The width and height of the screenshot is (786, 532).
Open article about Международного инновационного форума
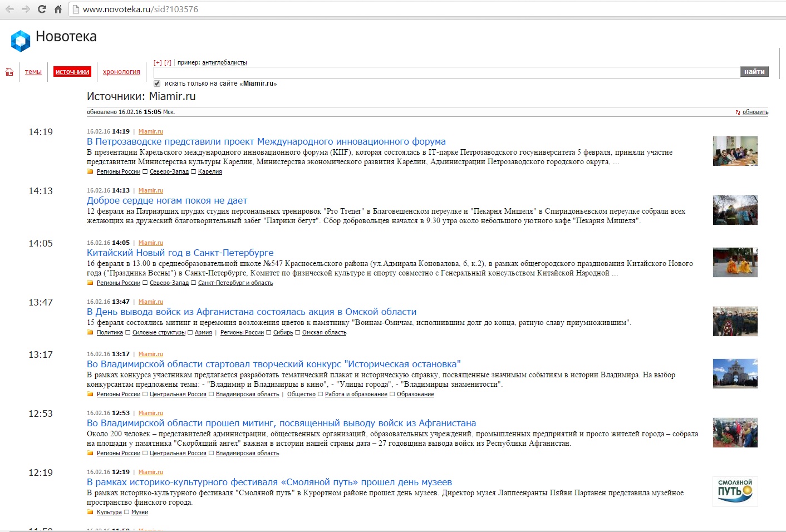pos(266,141)
